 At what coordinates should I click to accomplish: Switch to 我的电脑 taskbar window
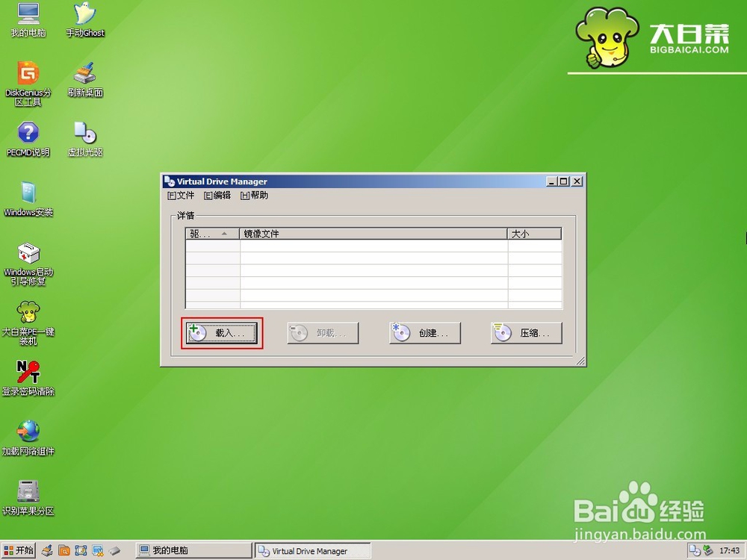pyautogui.click(x=193, y=550)
